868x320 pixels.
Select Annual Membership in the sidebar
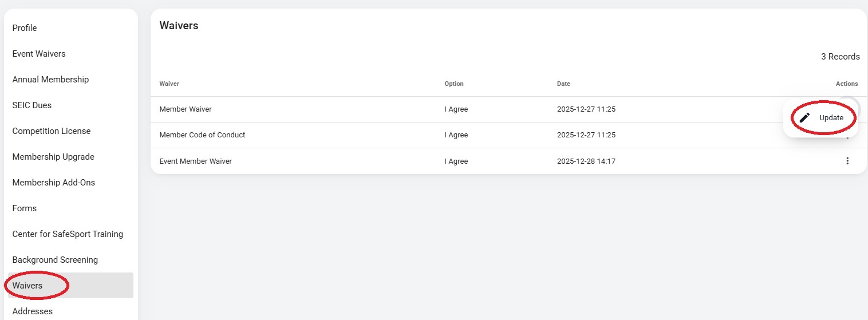coord(50,80)
